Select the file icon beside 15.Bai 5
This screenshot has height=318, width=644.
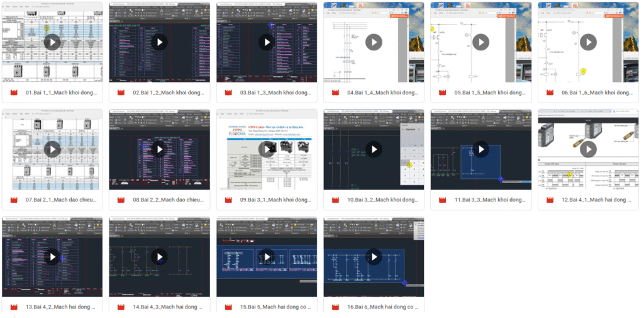(228, 307)
